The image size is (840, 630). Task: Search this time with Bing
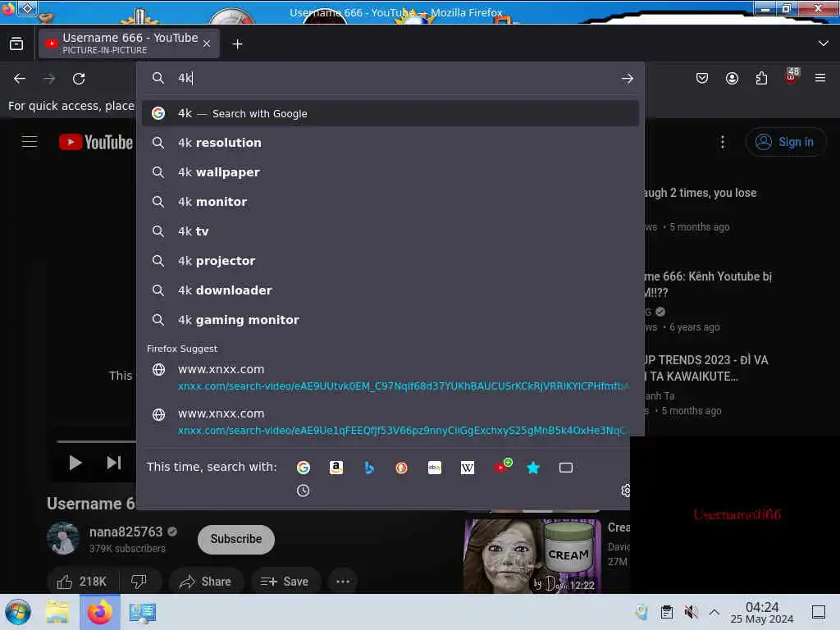tap(368, 468)
